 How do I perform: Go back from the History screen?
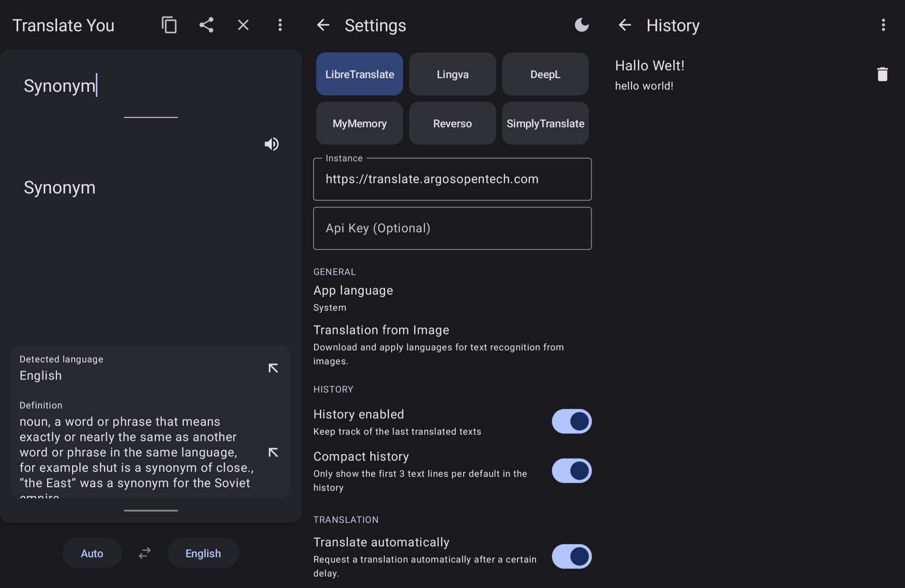pyautogui.click(x=624, y=25)
